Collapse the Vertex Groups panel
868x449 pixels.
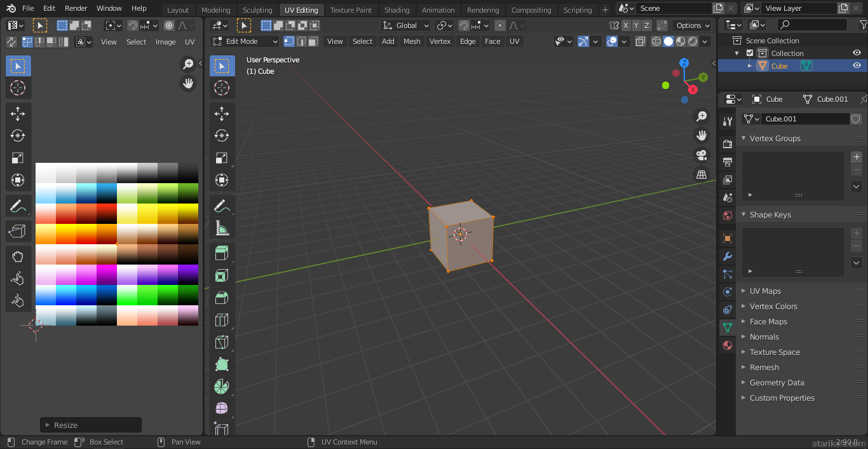(x=744, y=139)
